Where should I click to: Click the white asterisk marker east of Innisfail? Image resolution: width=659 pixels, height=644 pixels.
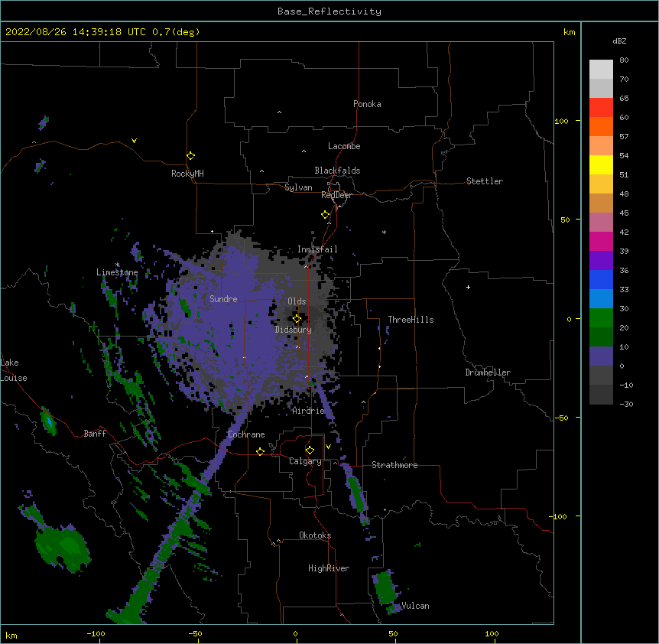click(384, 232)
